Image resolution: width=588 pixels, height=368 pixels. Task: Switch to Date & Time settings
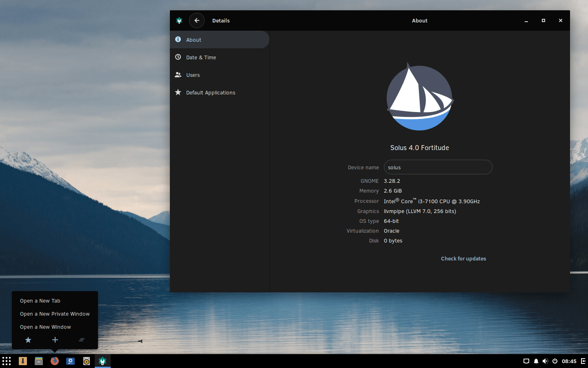220,57
